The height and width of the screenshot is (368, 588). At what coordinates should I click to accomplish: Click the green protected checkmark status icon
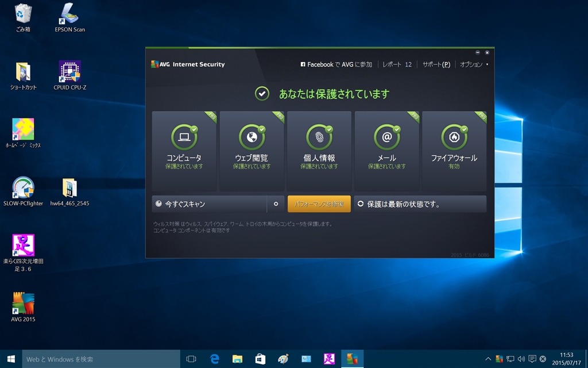(262, 94)
